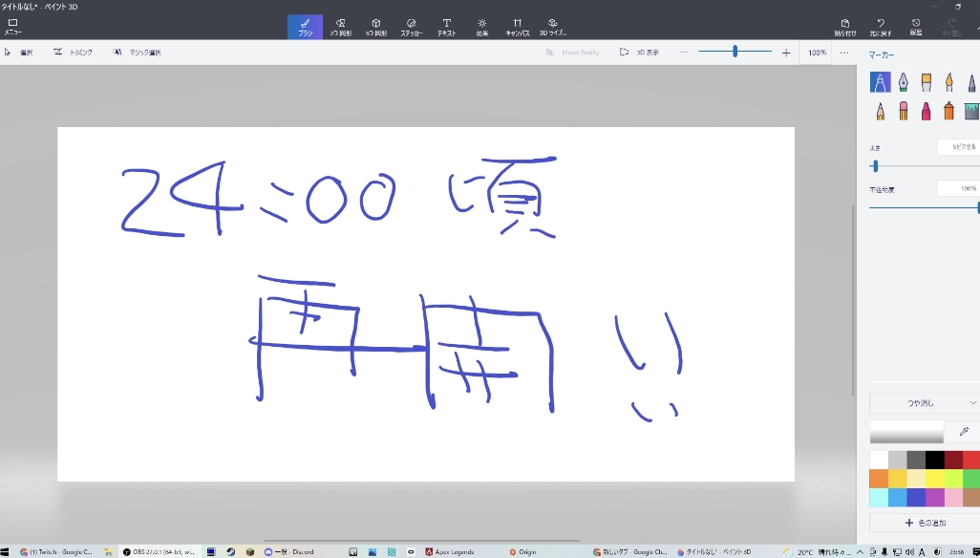Open the 3D library tab
Image resolution: width=980 pixels, height=558 pixels.
point(552,27)
